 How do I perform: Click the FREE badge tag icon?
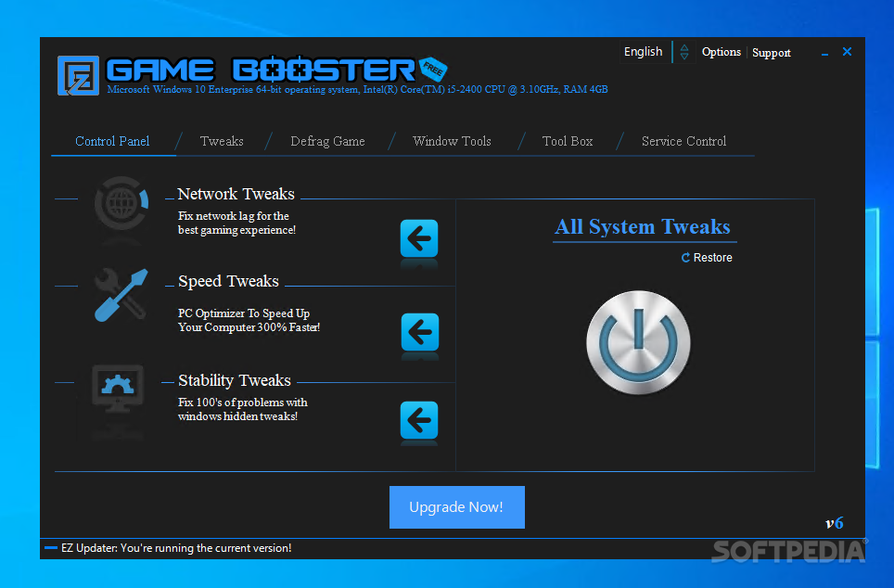click(433, 69)
